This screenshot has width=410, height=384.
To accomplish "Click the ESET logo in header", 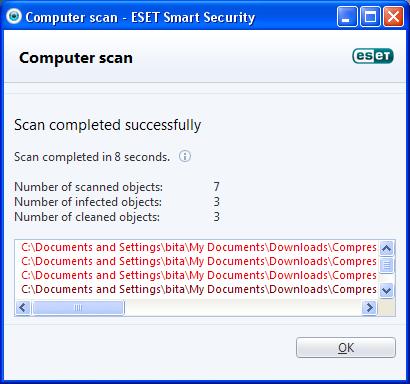I will coord(373,56).
